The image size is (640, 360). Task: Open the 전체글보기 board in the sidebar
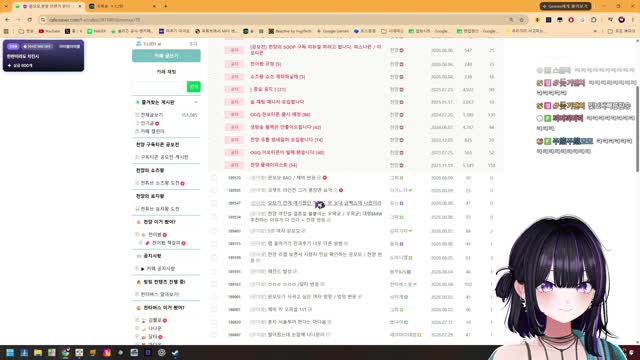tap(152, 115)
